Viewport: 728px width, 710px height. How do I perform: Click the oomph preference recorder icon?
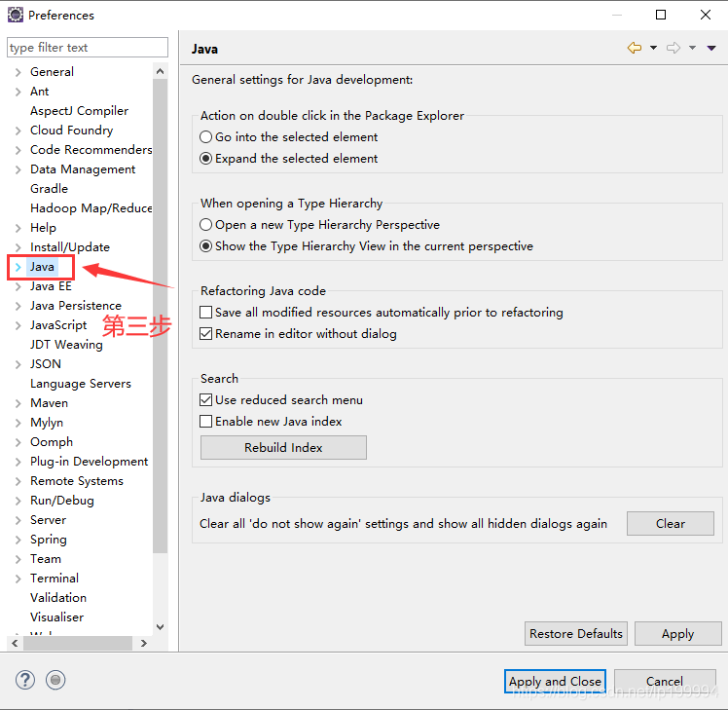coord(55,680)
